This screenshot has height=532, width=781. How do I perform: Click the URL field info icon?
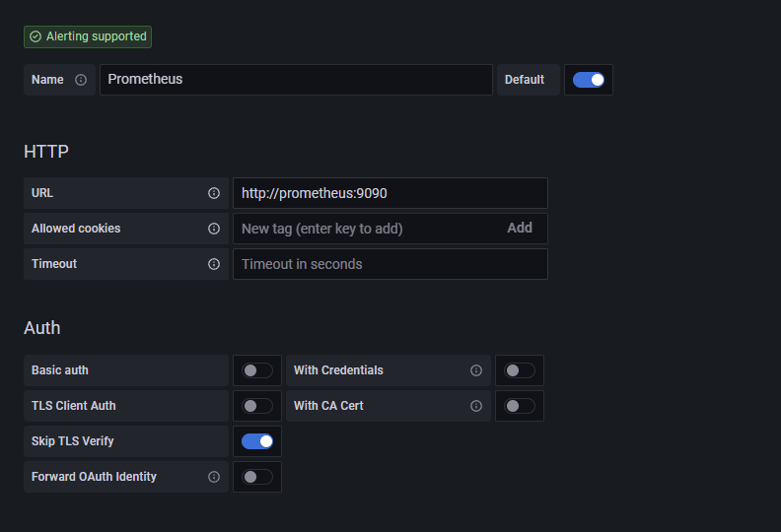point(214,193)
